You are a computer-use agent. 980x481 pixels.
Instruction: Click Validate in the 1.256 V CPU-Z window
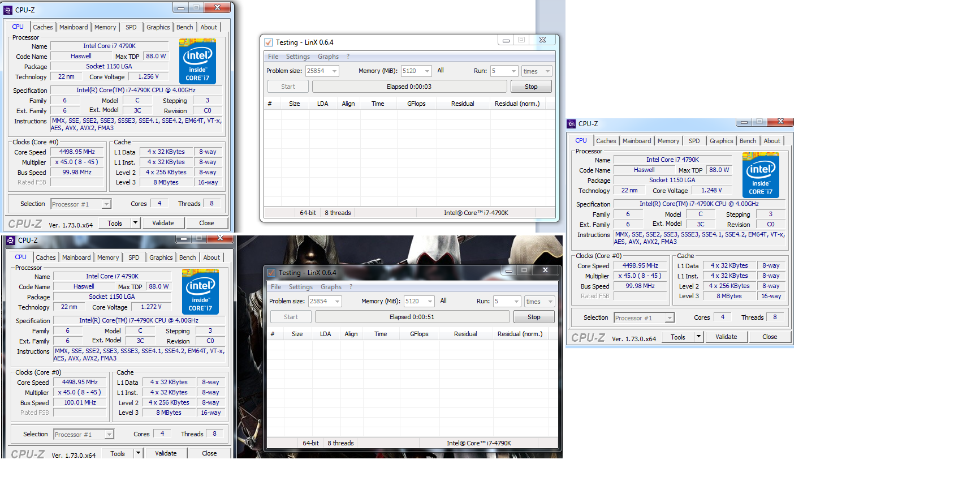click(163, 223)
